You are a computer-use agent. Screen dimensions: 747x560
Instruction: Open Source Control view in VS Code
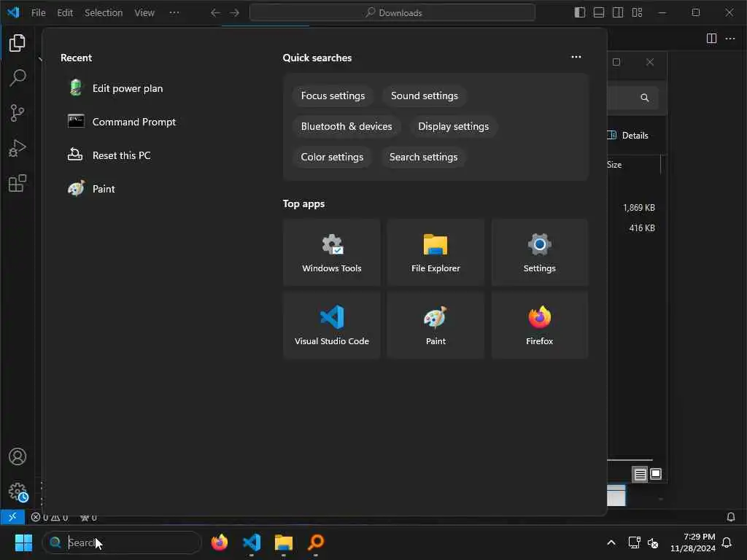point(18,113)
